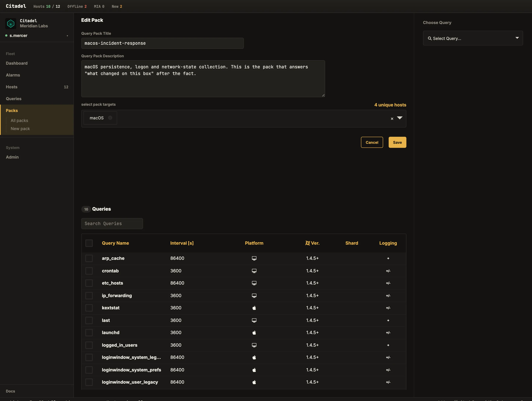Click the last row platform monitor icon

254,320
